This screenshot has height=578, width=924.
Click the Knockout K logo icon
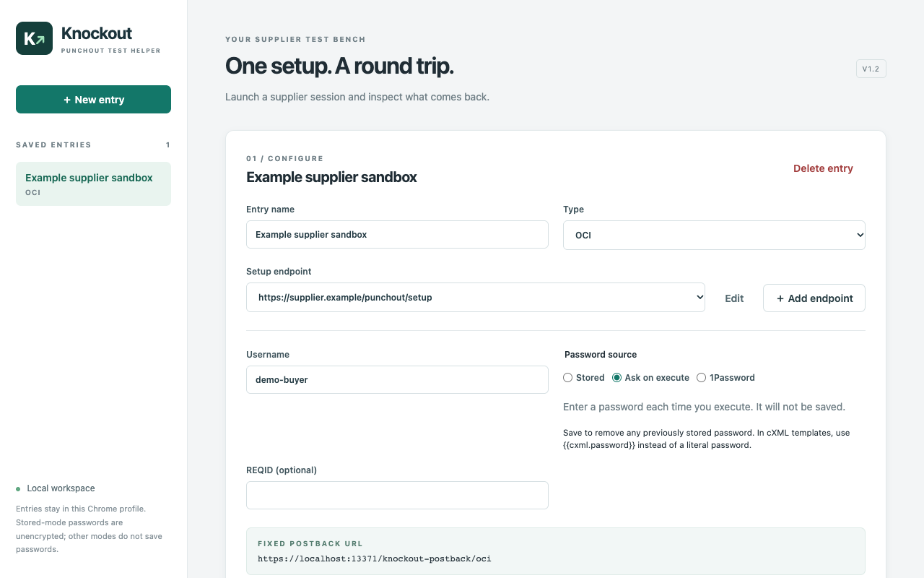tap(34, 38)
